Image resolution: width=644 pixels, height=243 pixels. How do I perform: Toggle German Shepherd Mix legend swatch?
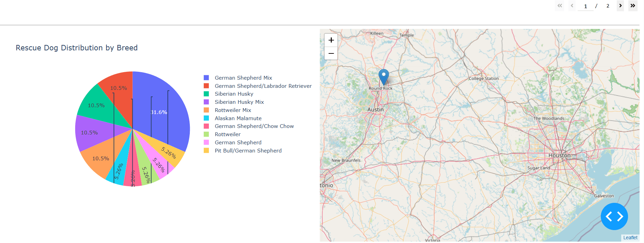coord(206,78)
